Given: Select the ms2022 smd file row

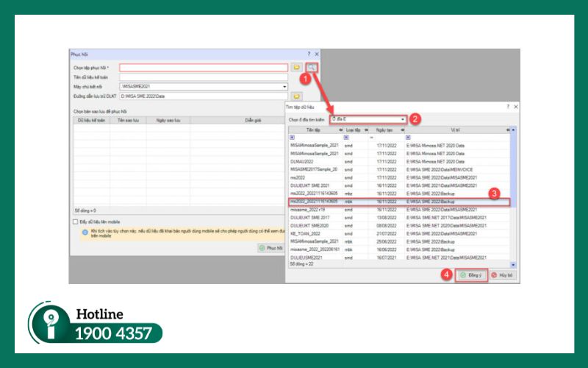Looking at the screenshot, I should point(399,177).
